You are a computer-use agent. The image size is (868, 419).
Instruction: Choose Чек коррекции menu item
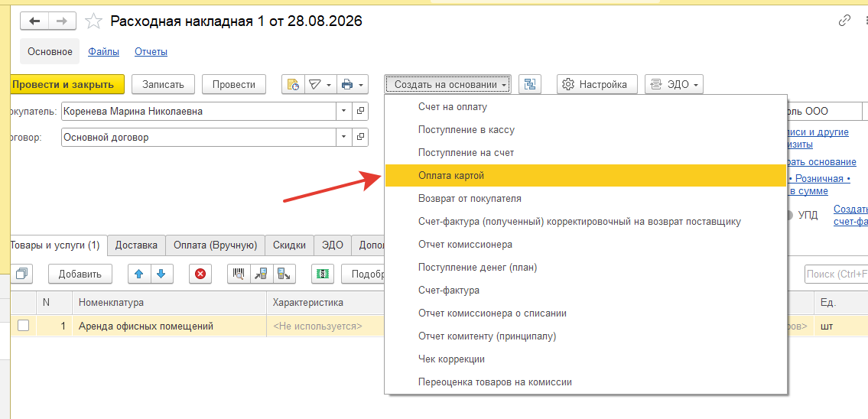click(586, 359)
